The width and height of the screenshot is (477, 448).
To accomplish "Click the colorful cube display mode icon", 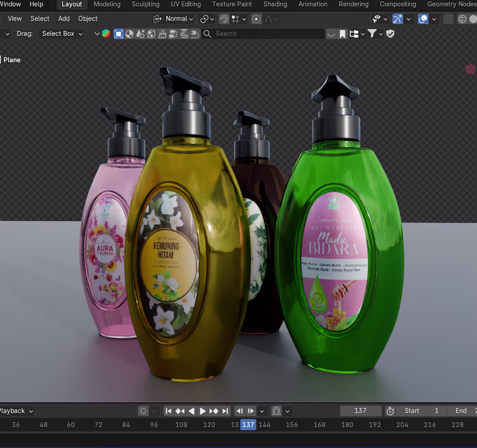I will pyautogui.click(x=106, y=34).
